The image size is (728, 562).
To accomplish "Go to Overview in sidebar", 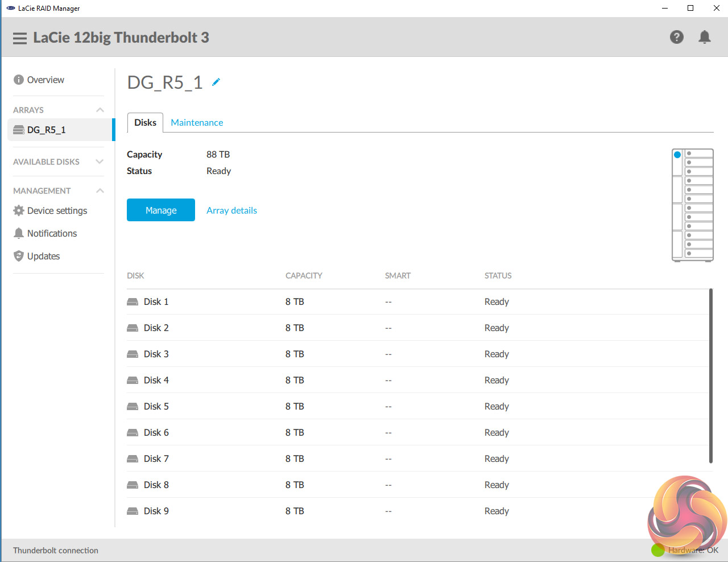I will click(45, 80).
